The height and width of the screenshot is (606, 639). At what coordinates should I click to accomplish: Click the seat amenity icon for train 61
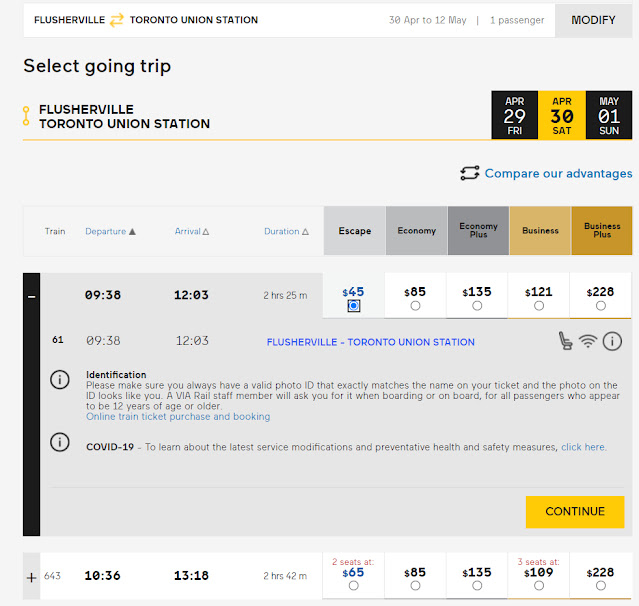[x=566, y=341]
